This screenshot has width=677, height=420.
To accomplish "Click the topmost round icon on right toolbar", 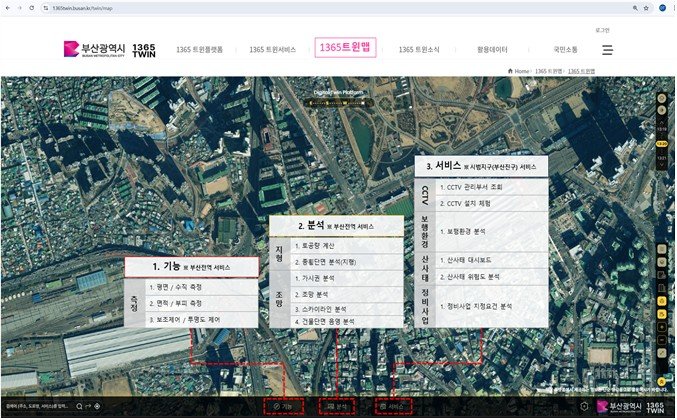I will [661, 99].
